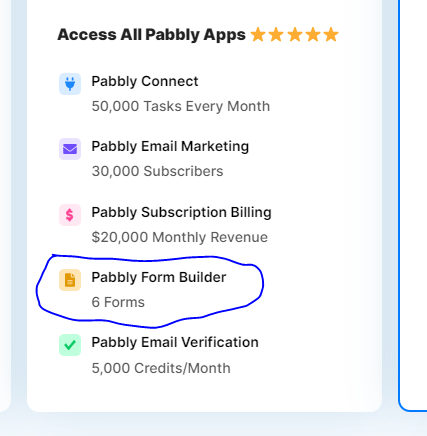
Task: Select the Pabbly Subscription Billing title
Action: pyautogui.click(x=182, y=213)
